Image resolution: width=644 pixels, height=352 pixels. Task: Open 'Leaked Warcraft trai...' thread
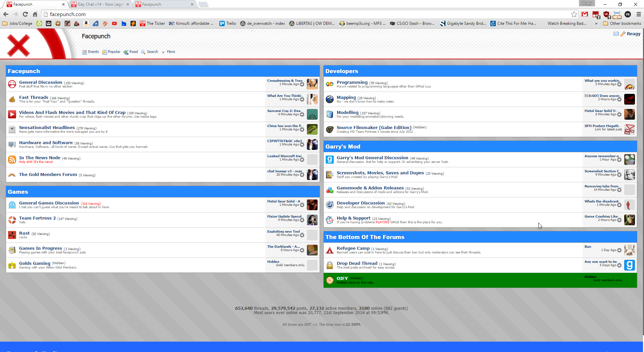(x=286, y=156)
